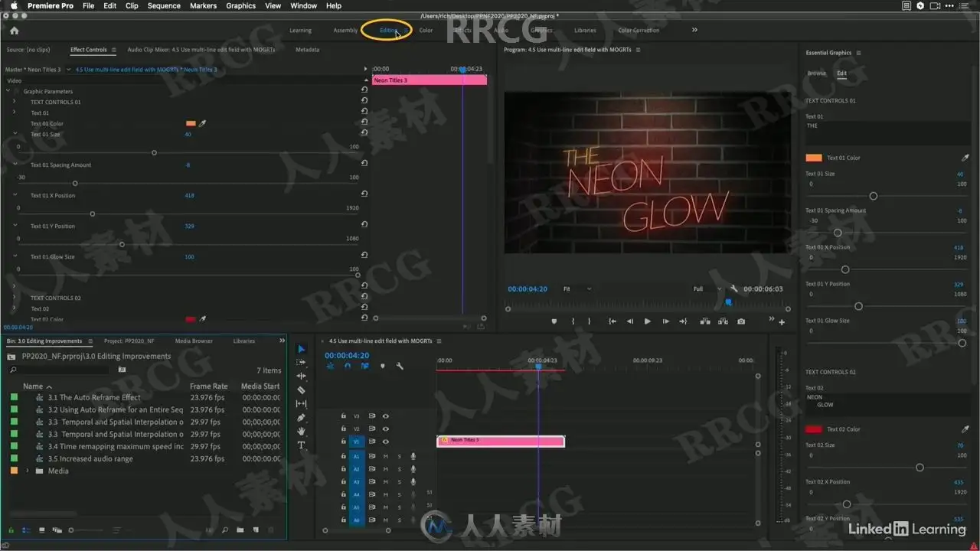Screen dimensions: 980x551
Task: Click the bin search field
Action: (59, 370)
